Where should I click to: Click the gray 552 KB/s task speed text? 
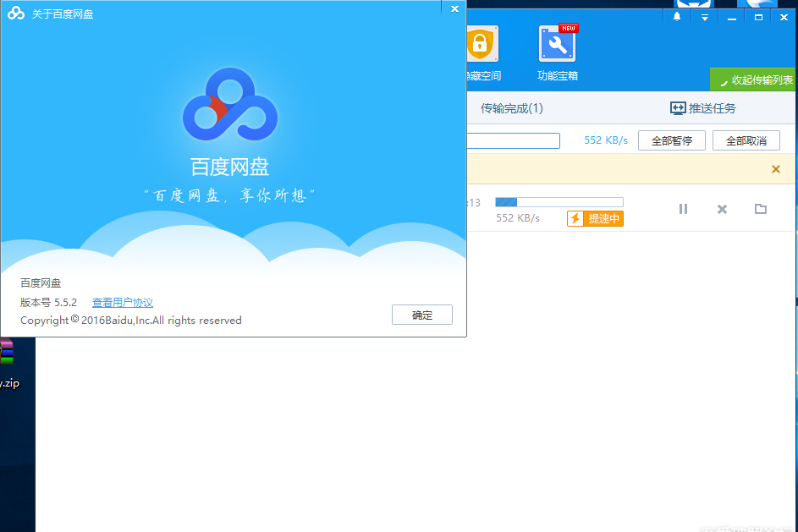click(x=518, y=218)
